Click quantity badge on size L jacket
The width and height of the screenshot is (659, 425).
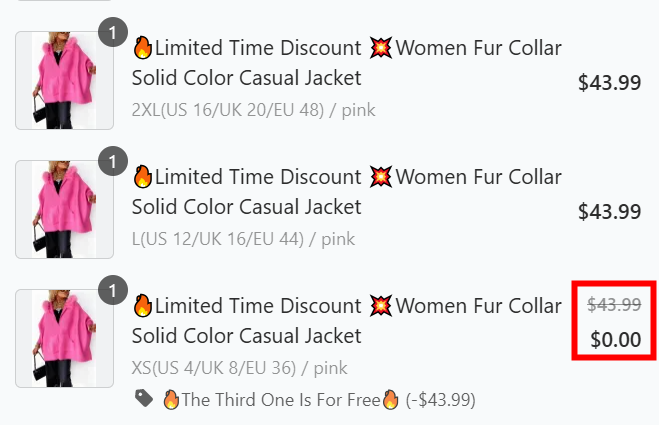[113, 161]
